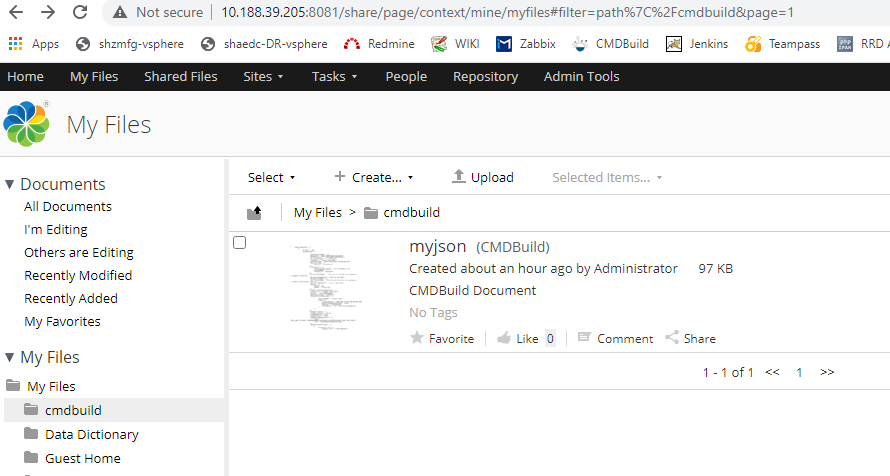890x476 pixels.
Task: Reload the page with the refresh icon
Action: coord(80,12)
